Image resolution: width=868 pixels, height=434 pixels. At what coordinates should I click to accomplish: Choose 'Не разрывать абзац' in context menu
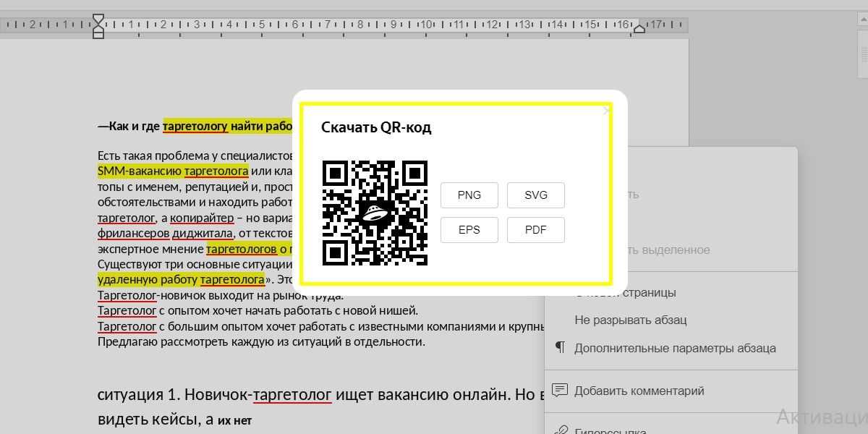pos(630,320)
